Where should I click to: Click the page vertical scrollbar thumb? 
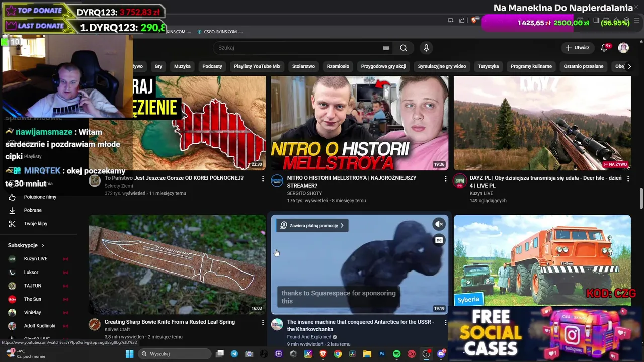pyautogui.click(x=641, y=198)
